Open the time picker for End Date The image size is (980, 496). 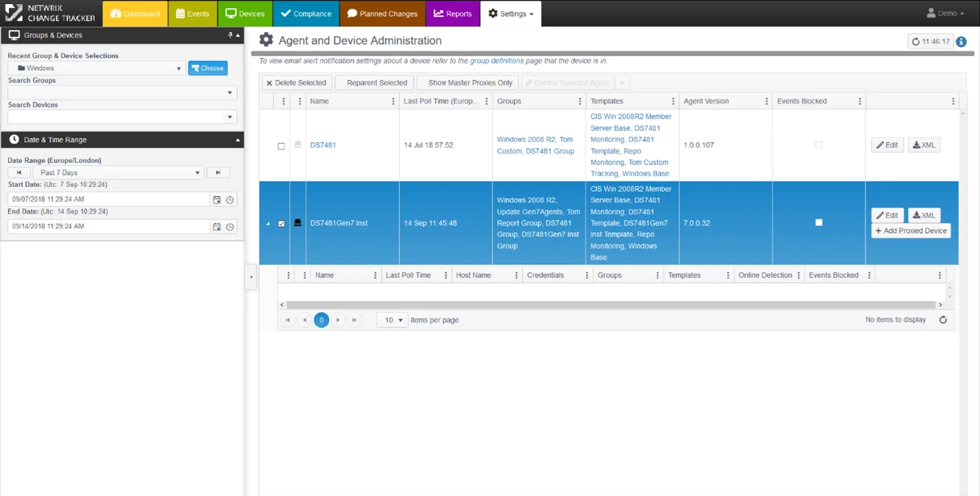[230, 227]
